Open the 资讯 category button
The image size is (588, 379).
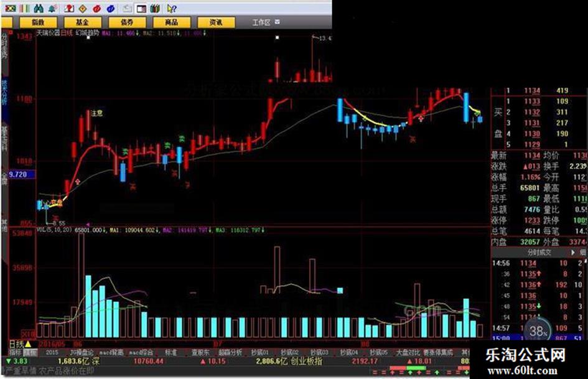click(x=216, y=22)
